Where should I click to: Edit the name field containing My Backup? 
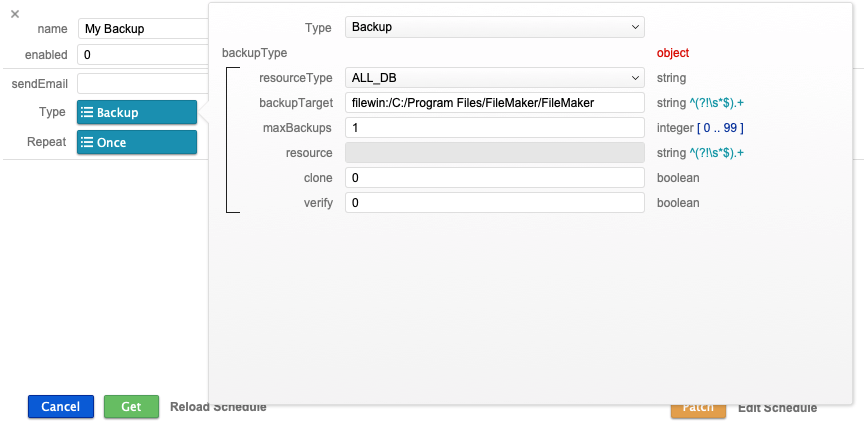[142, 29]
